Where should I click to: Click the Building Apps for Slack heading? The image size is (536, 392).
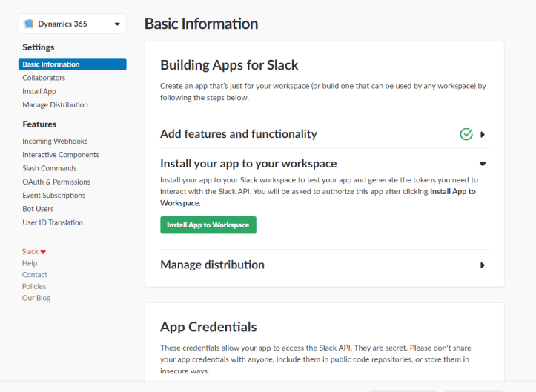click(229, 65)
